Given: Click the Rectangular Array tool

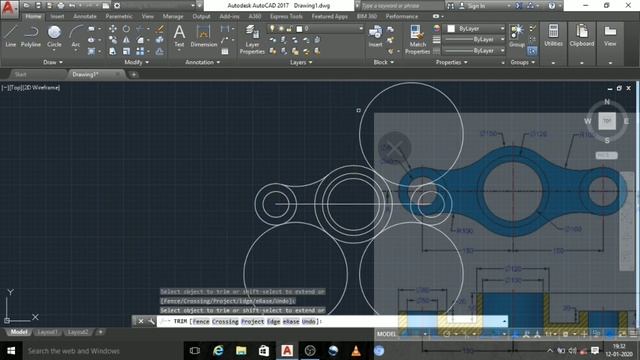Looking at the screenshot, I should pos(140,51).
